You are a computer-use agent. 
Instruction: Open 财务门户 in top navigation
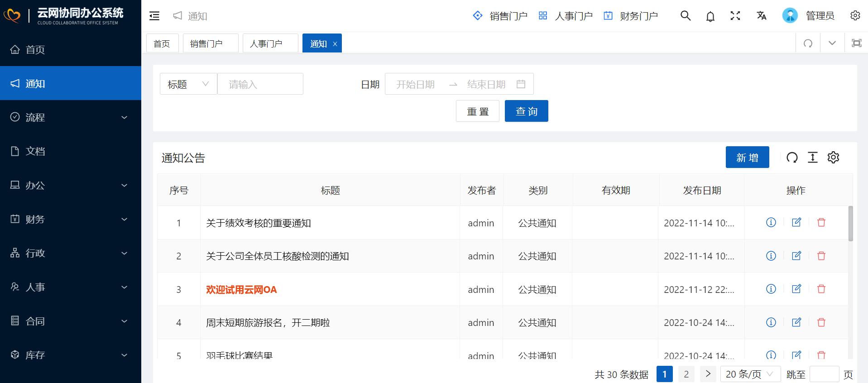(x=631, y=16)
